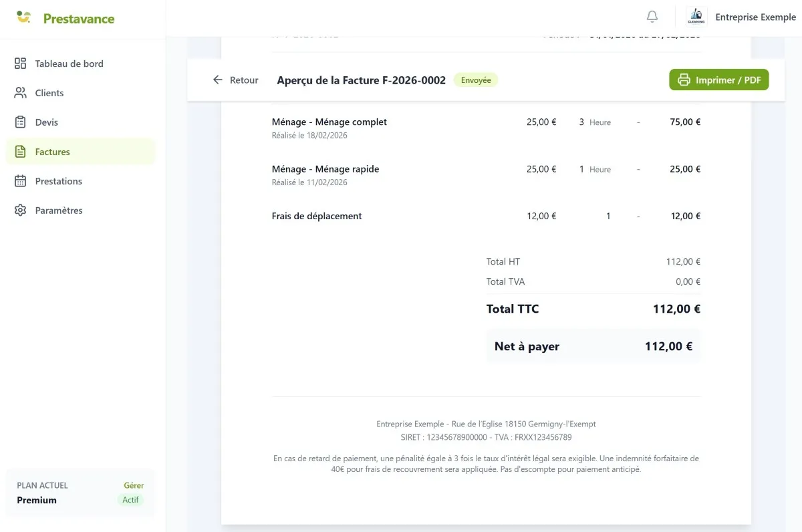Go to the Clients section
The width and height of the screenshot is (802, 532).
[x=49, y=93]
